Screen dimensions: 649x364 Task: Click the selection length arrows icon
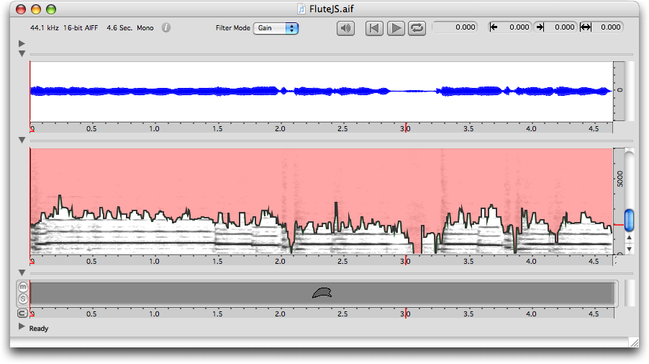coord(586,27)
